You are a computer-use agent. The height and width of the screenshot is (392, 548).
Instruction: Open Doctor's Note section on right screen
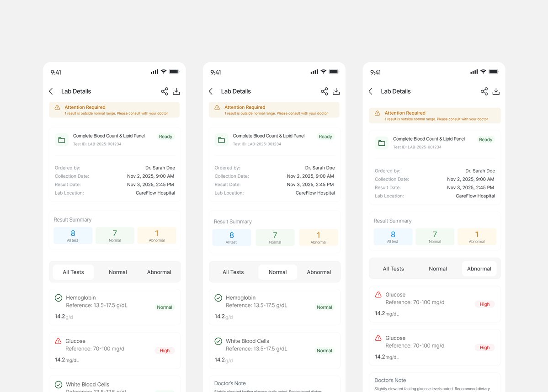coord(390,380)
